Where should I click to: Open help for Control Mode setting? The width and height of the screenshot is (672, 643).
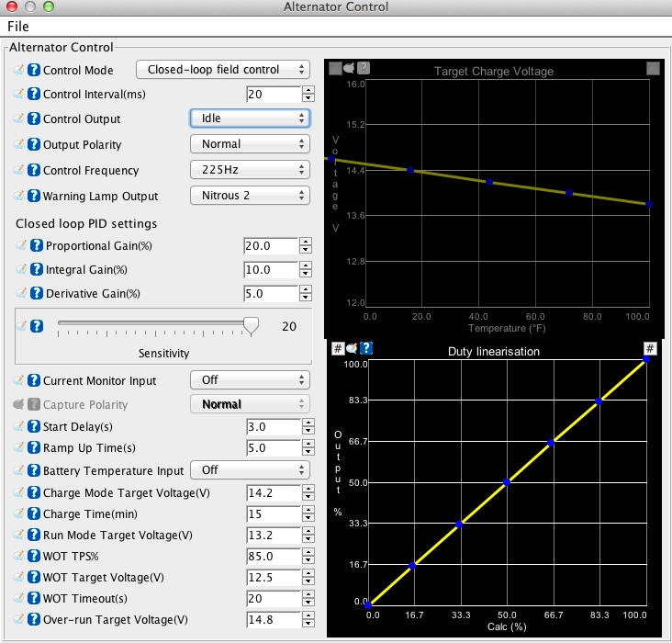34,70
